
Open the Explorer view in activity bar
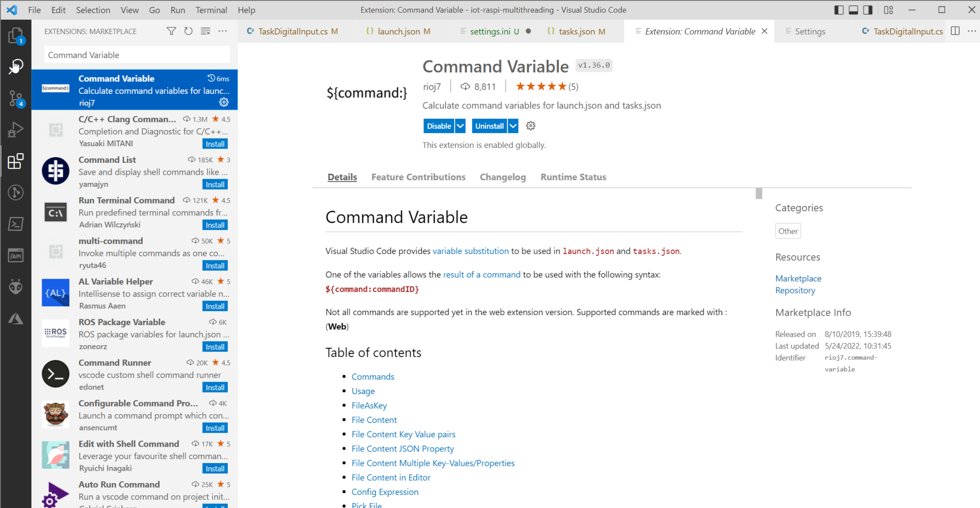[16, 35]
